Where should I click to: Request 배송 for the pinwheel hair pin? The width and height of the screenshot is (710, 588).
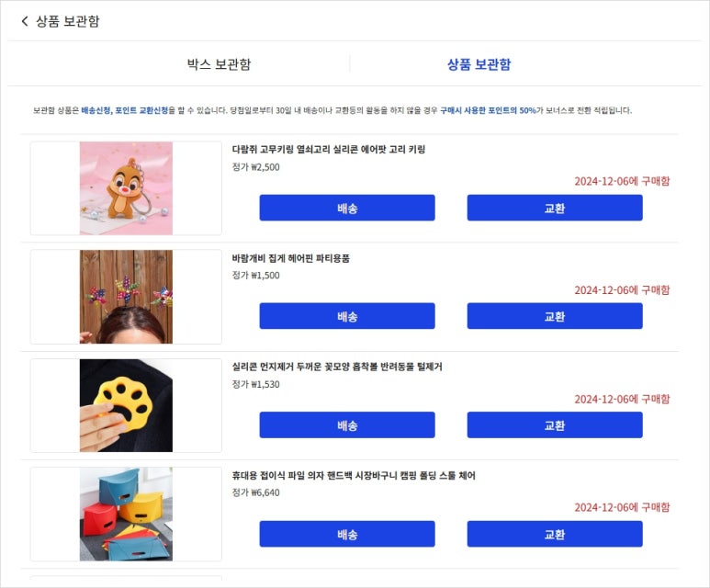pyautogui.click(x=346, y=316)
